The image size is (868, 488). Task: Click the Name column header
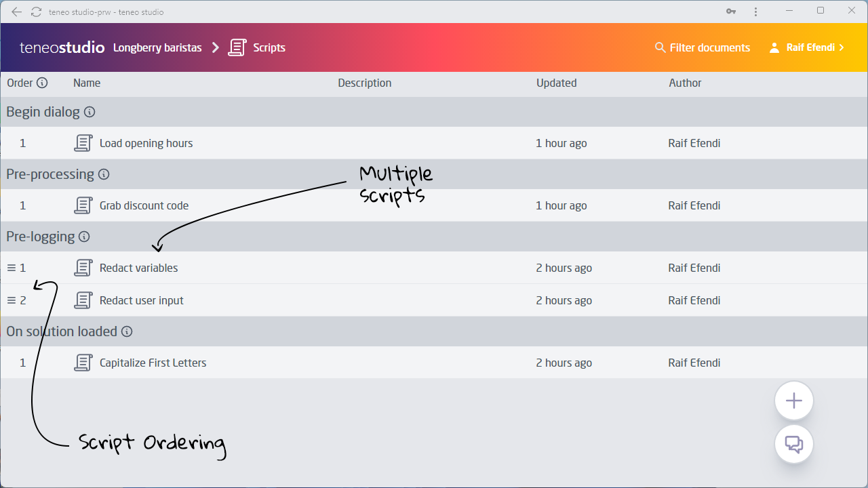click(87, 83)
